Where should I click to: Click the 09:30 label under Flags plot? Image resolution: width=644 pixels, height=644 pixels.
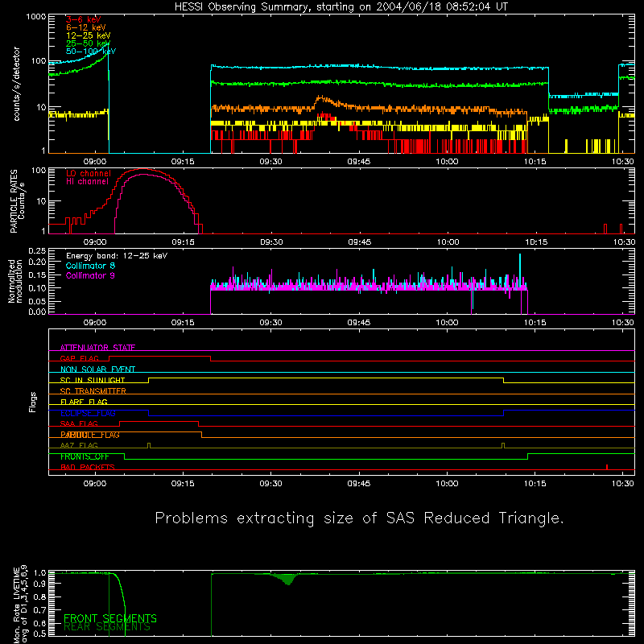click(x=270, y=484)
